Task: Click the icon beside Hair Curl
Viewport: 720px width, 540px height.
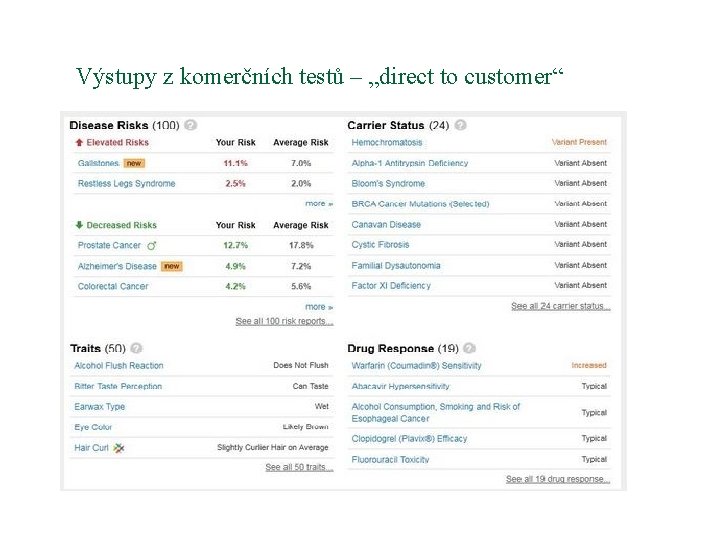Action: coord(119,448)
